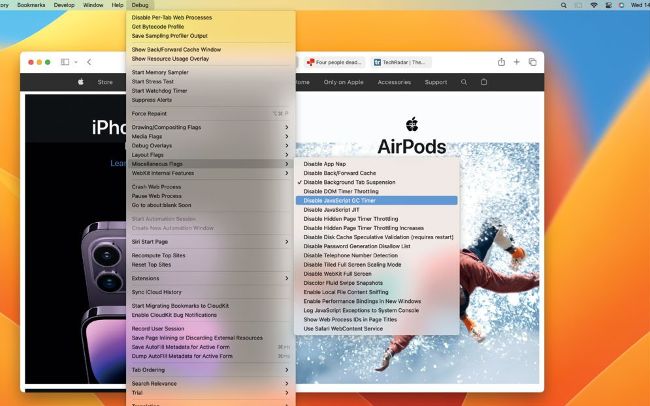650x406 pixels.
Task: Open Control Center in menu bar
Action: point(608,5)
